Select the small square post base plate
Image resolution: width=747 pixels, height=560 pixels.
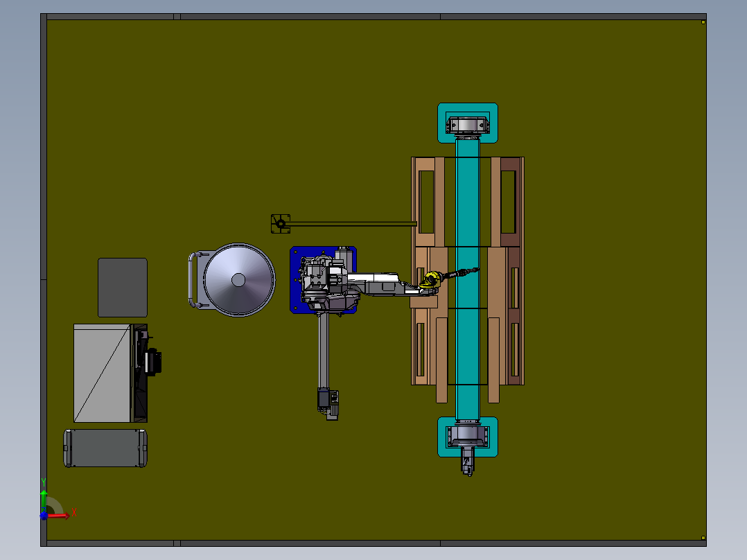click(281, 224)
